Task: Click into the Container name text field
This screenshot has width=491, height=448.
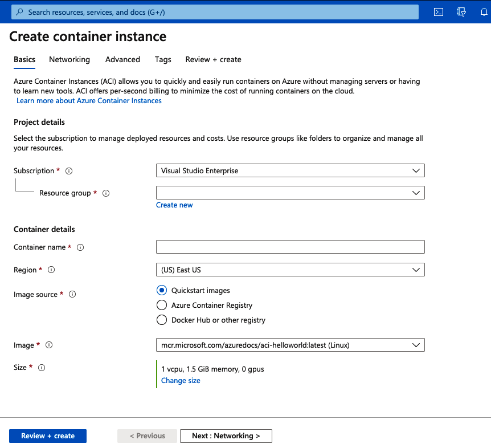Action: tap(290, 247)
